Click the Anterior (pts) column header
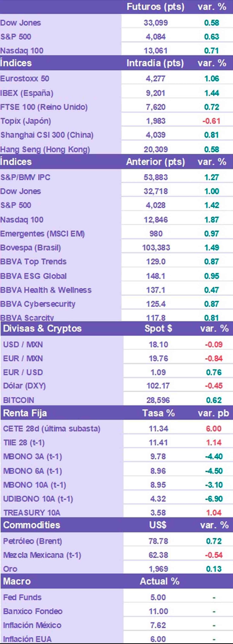 155,162
